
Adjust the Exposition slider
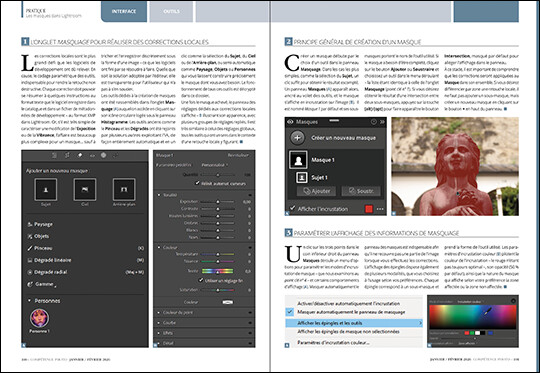[218, 202]
